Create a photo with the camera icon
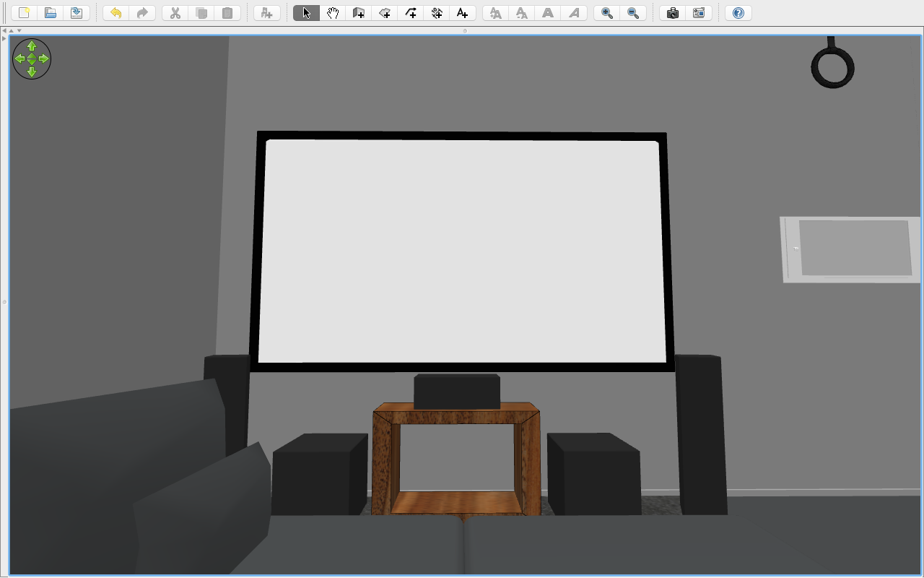This screenshot has width=924, height=578. click(673, 13)
